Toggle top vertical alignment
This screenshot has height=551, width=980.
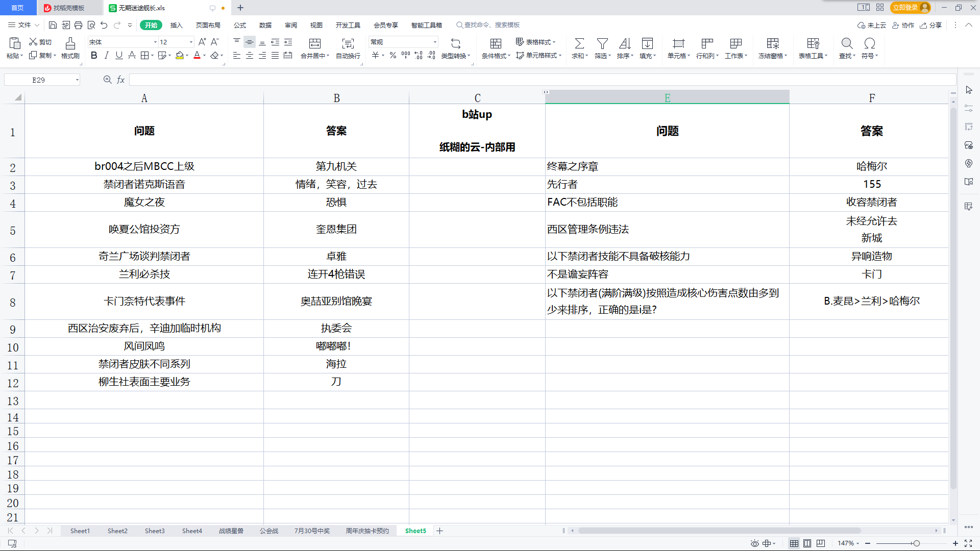tap(237, 42)
